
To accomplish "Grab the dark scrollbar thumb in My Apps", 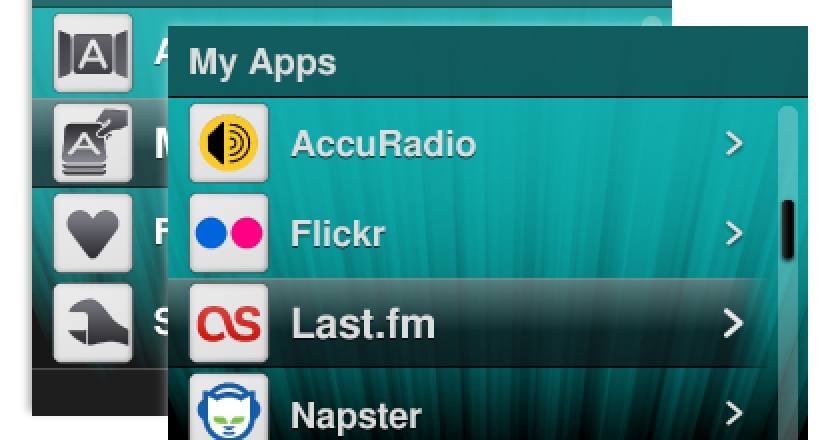I will 788,230.
